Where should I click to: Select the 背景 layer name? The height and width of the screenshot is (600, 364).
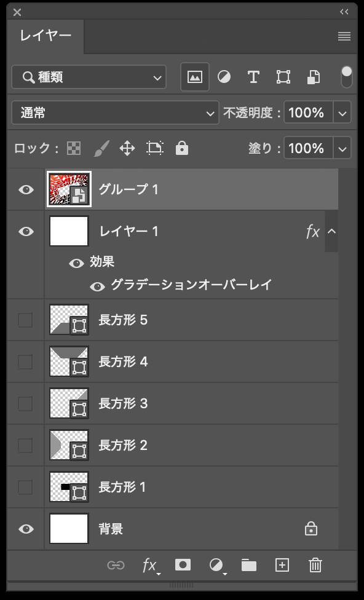click(x=111, y=529)
